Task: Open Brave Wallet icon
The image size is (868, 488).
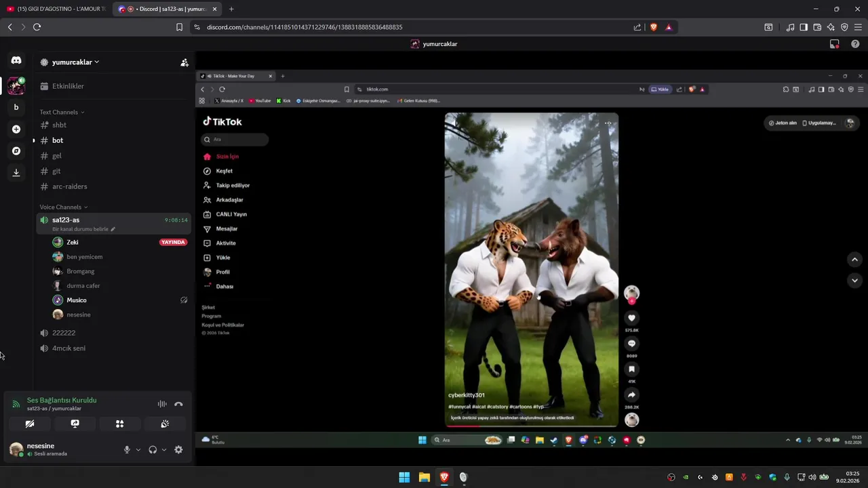Action: (x=817, y=27)
